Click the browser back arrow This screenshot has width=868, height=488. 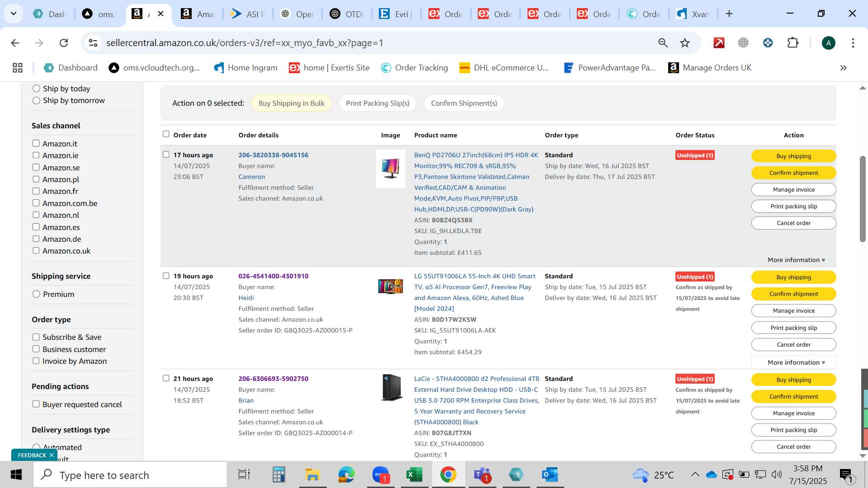(x=15, y=43)
